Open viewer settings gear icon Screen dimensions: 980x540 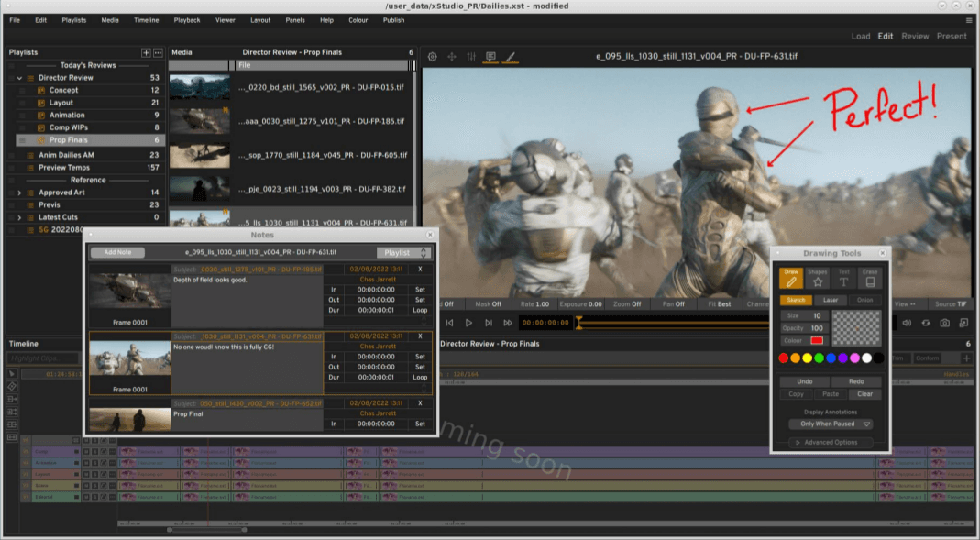point(433,57)
